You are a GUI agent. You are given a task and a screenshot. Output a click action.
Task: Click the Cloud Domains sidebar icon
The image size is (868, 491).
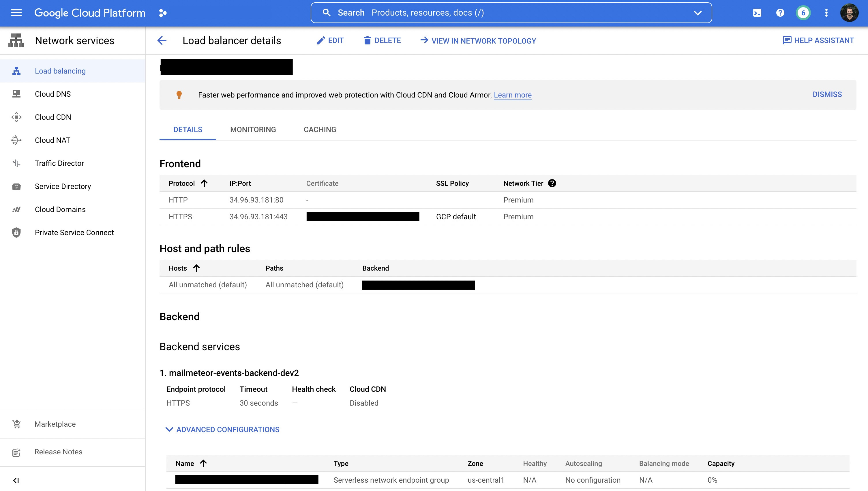16,209
